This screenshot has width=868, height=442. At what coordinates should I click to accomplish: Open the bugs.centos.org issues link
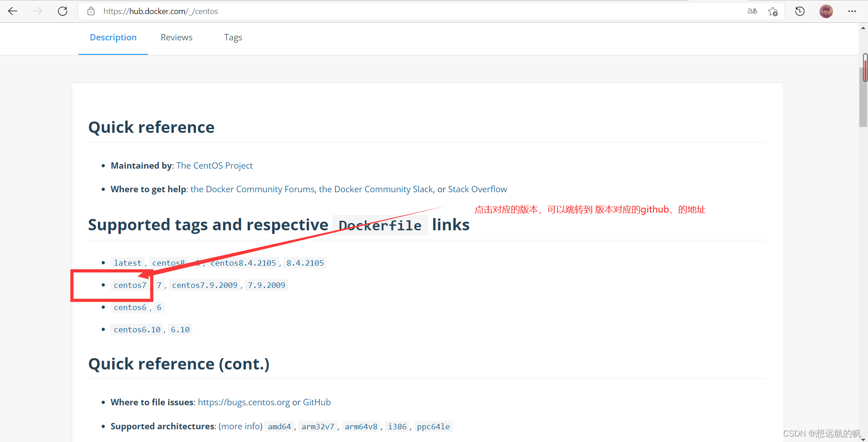coord(244,402)
